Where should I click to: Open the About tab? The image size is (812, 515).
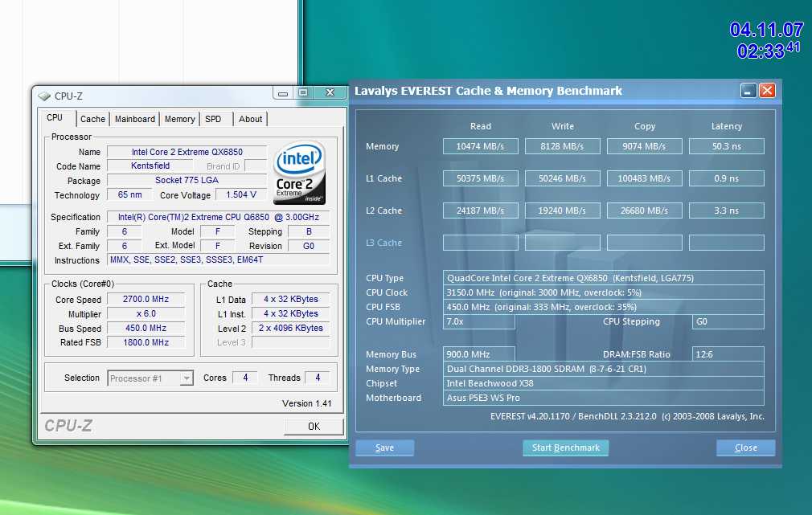(250, 119)
